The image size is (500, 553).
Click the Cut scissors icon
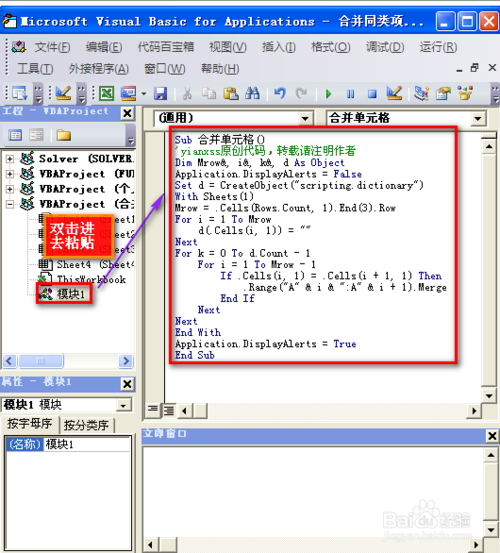(187, 93)
